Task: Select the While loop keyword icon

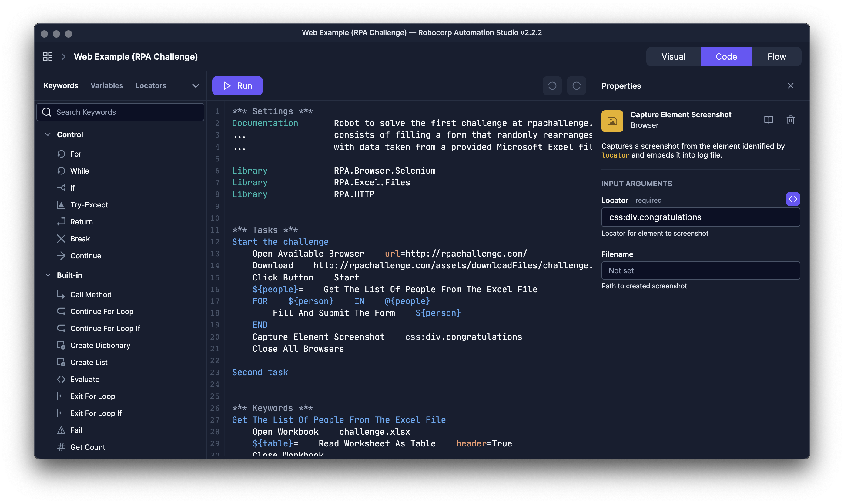Action: [x=61, y=171]
